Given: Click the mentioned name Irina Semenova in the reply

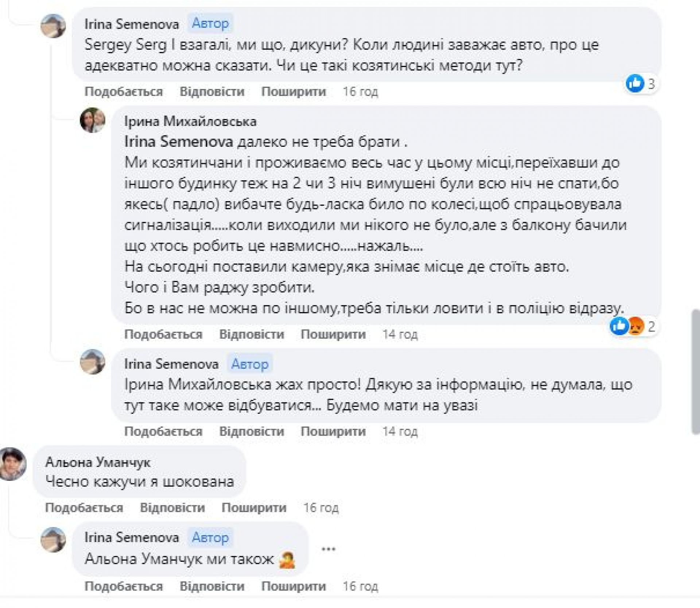Looking at the screenshot, I should point(179,142).
